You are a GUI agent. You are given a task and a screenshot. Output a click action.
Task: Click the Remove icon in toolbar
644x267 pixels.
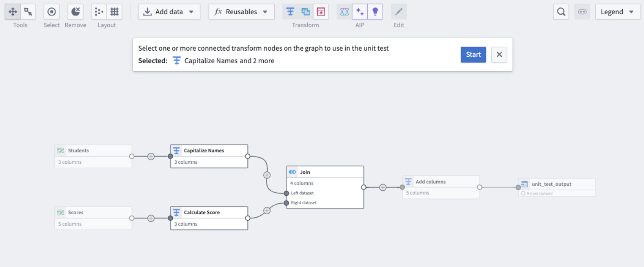click(76, 12)
